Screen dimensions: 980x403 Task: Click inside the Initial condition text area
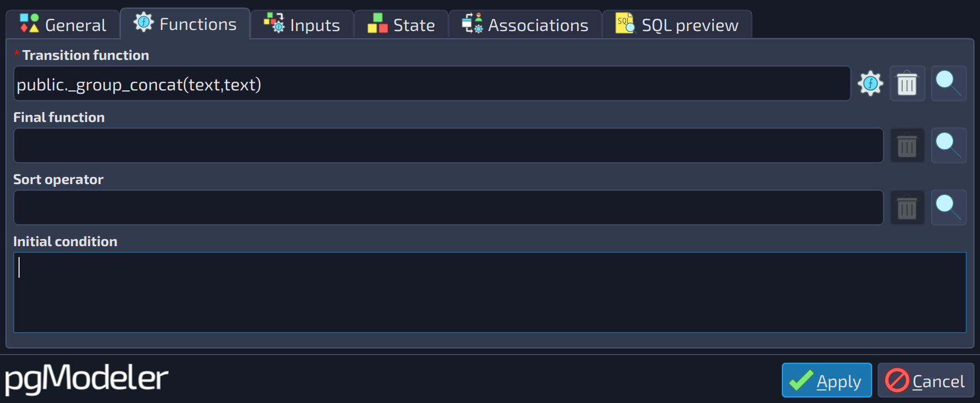click(x=490, y=292)
